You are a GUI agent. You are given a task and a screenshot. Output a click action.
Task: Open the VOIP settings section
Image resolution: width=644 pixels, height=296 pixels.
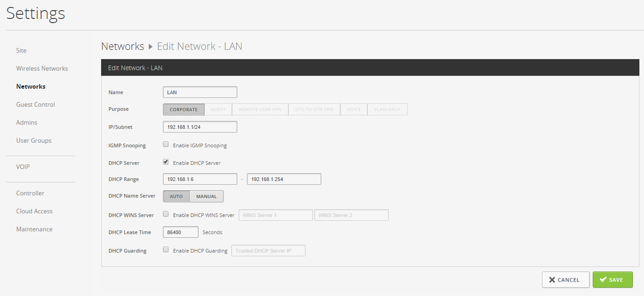pyautogui.click(x=23, y=167)
